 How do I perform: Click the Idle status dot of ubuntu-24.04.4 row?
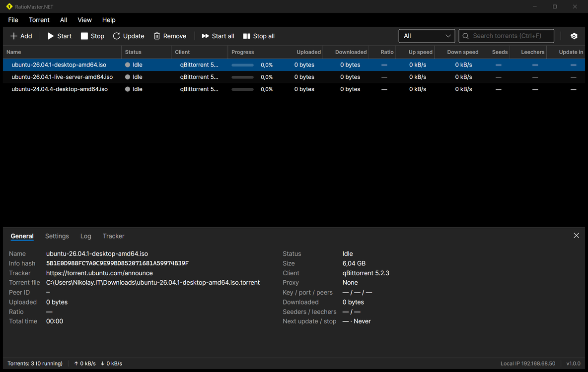coord(128,89)
